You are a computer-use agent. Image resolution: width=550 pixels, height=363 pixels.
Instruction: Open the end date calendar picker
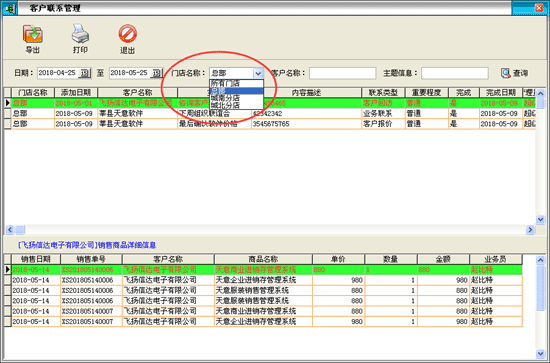[157, 73]
